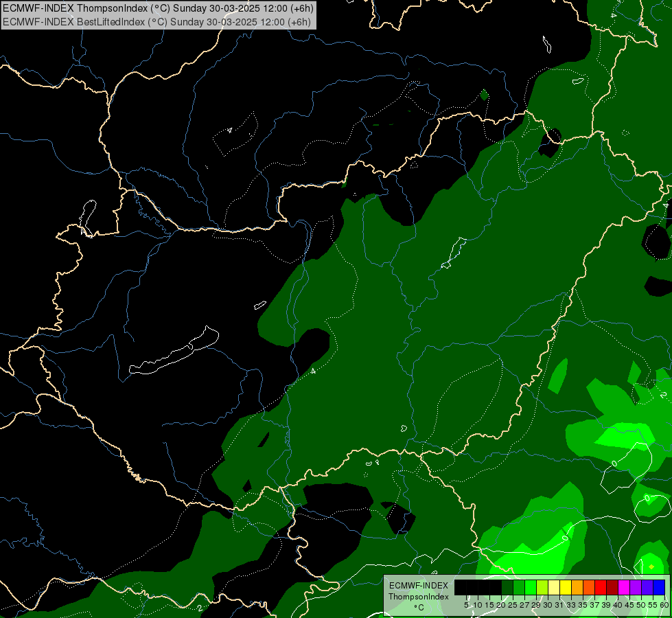Select the indigo 50-55 legend swatch
The width and height of the screenshot is (672, 618).
point(647,588)
